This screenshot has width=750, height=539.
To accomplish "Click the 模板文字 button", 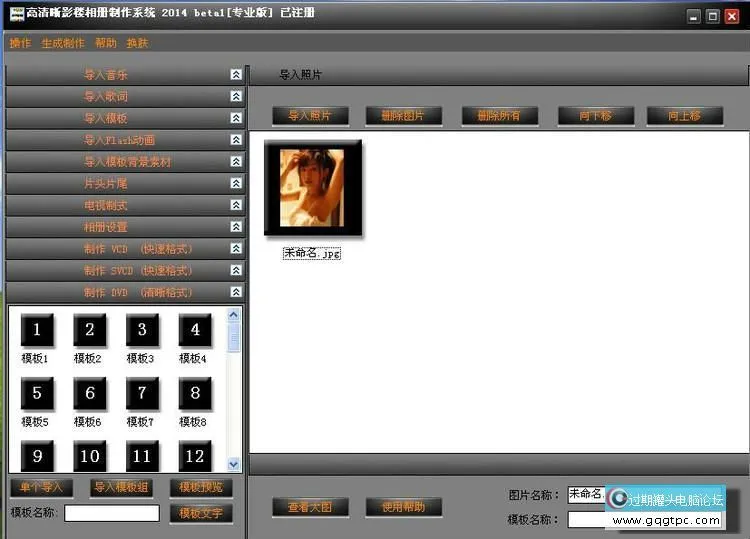I will tap(201, 513).
